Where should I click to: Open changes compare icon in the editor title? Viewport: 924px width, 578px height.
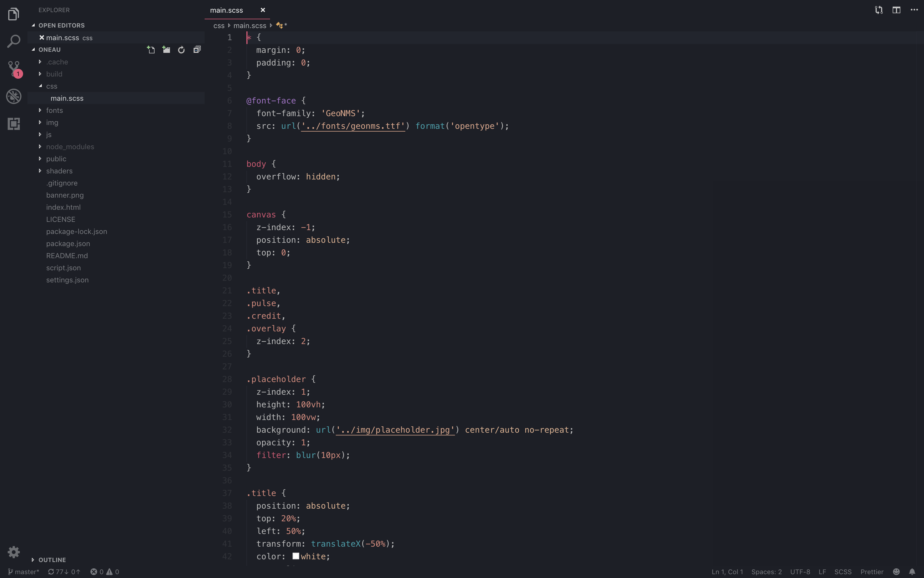tap(879, 10)
